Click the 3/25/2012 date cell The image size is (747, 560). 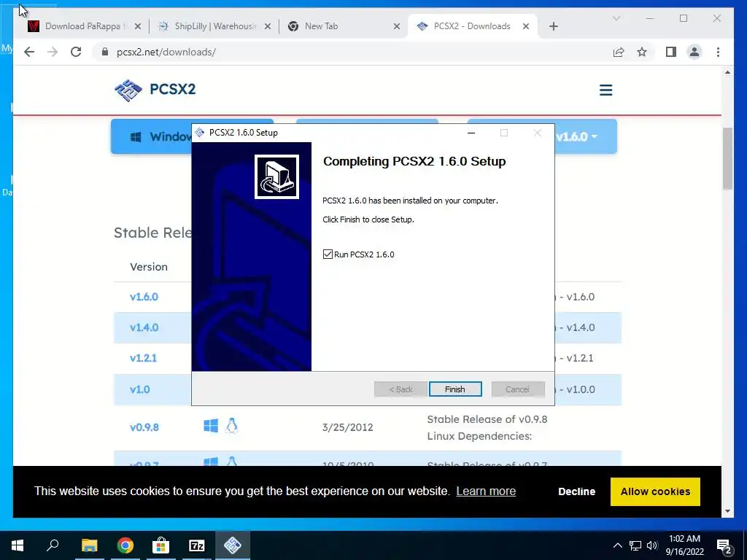(348, 427)
